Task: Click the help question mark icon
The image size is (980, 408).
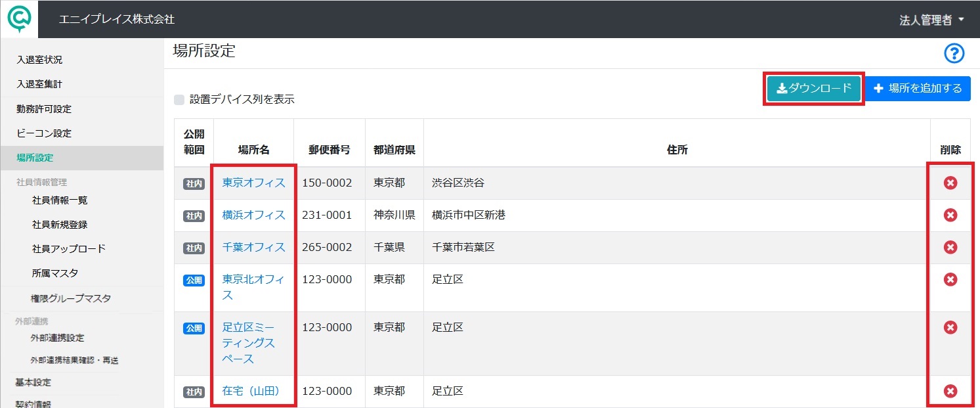Action: (954, 54)
